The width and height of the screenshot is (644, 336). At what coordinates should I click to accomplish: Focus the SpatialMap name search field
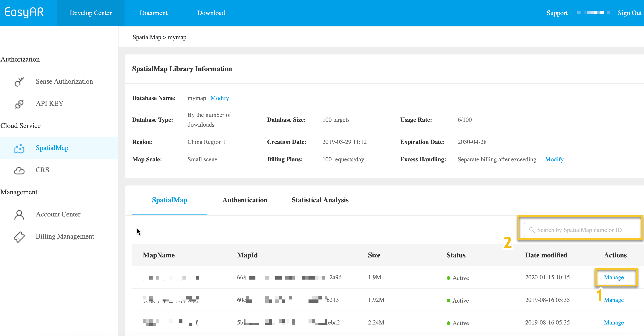[583, 230]
